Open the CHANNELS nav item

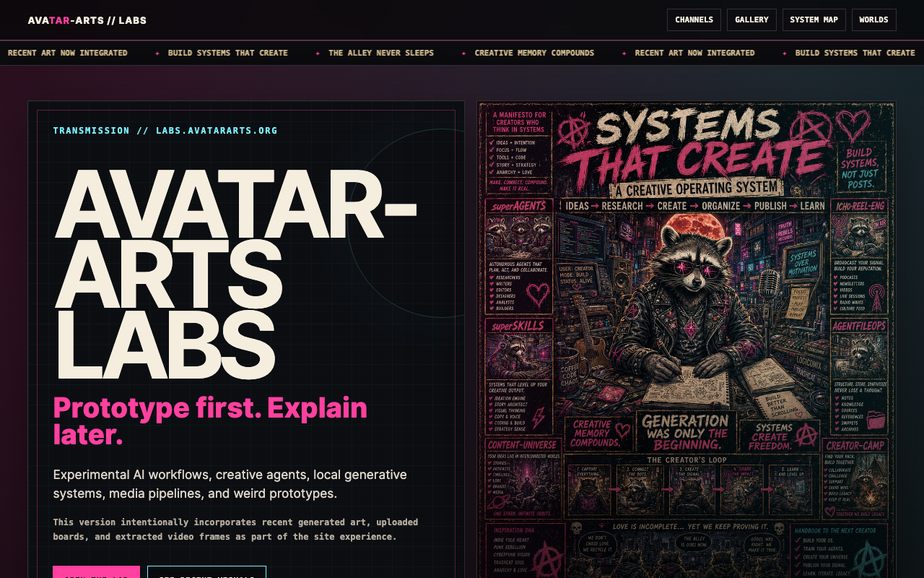(x=694, y=20)
